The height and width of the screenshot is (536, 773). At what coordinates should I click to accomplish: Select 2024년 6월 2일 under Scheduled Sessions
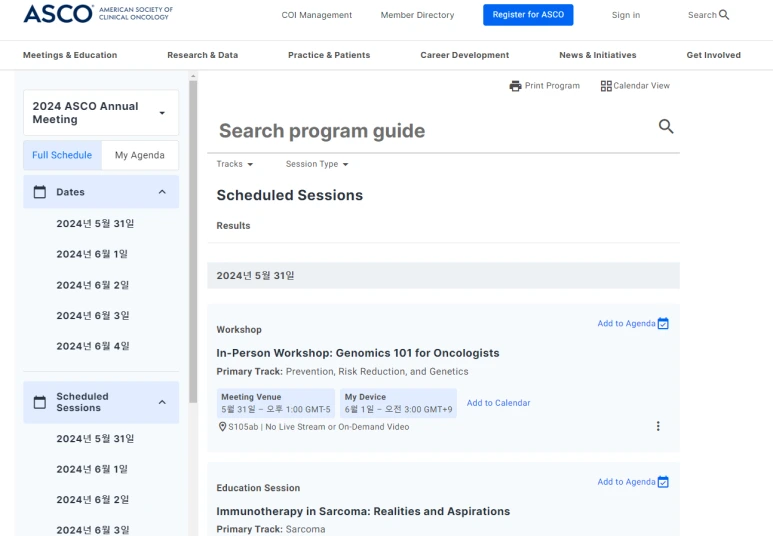tap(93, 500)
